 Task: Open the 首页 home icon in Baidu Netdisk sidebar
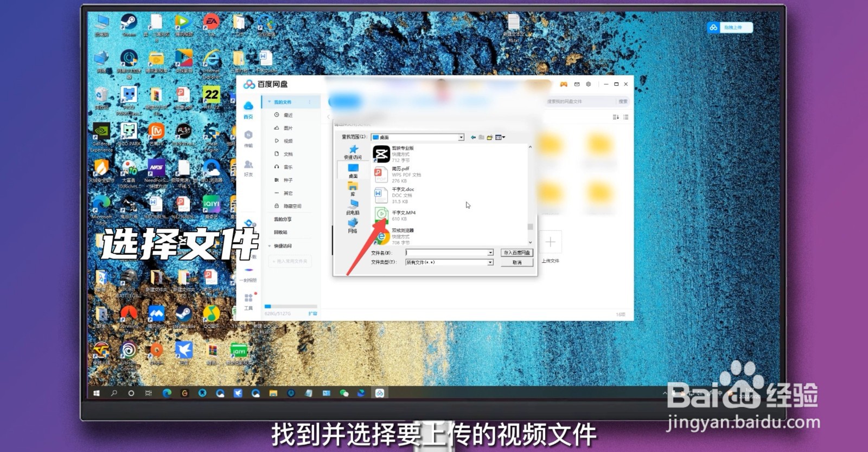pyautogui.click(x=248, y=109)
